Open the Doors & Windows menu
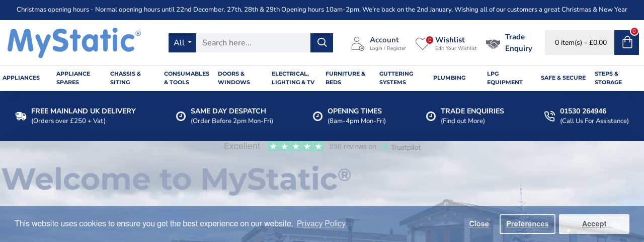644x242 pixels. 234,78
